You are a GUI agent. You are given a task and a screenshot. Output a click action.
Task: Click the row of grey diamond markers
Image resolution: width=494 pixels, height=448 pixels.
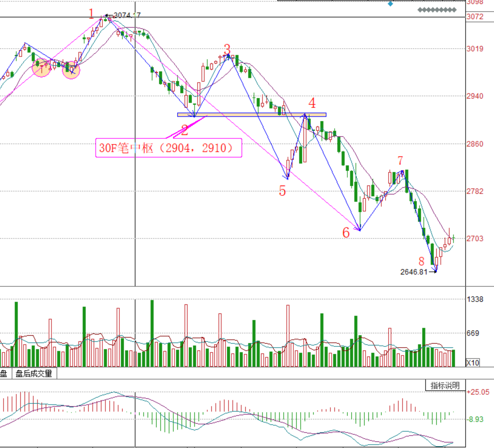click(437, 10)
